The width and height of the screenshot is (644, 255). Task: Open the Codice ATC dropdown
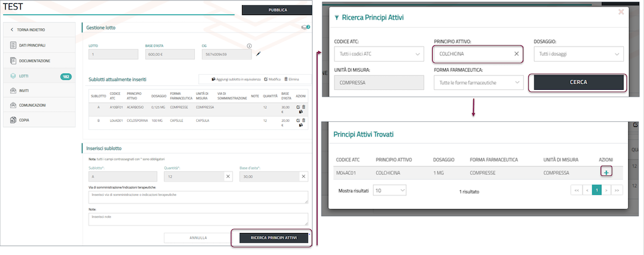[x=379, y=55]
